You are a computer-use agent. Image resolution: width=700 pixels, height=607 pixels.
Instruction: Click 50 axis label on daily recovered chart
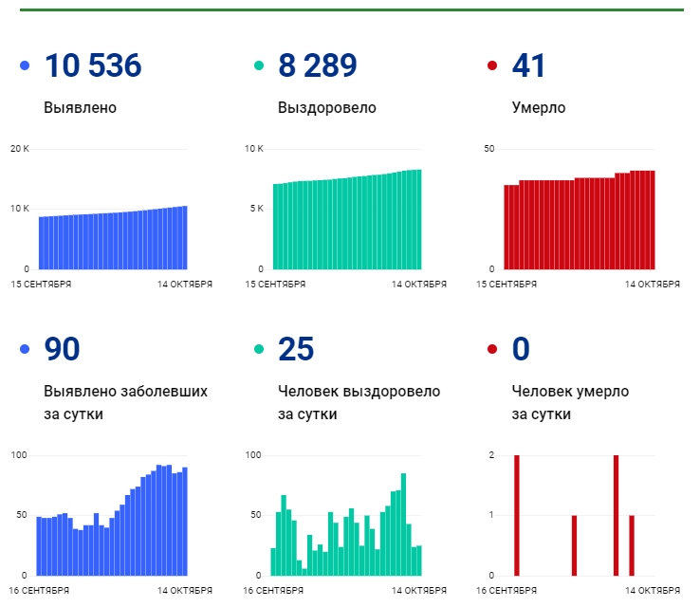(x=256, y=515)
